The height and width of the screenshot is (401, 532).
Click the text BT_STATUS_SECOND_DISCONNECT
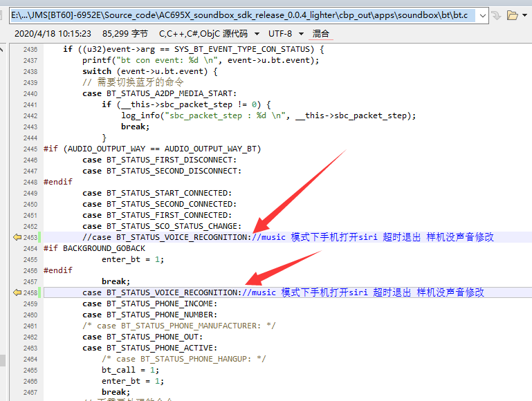(x=172, y=171)
